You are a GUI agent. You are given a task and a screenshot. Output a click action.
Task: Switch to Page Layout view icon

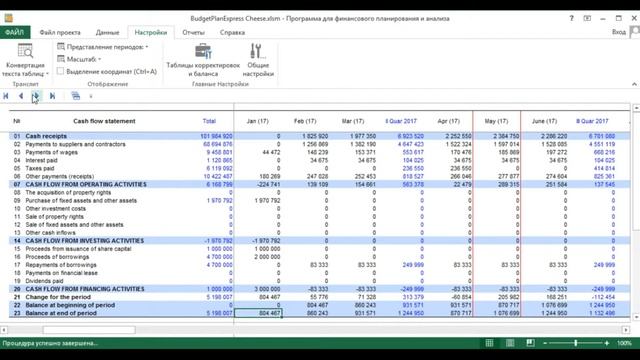(x=510, y=343)
